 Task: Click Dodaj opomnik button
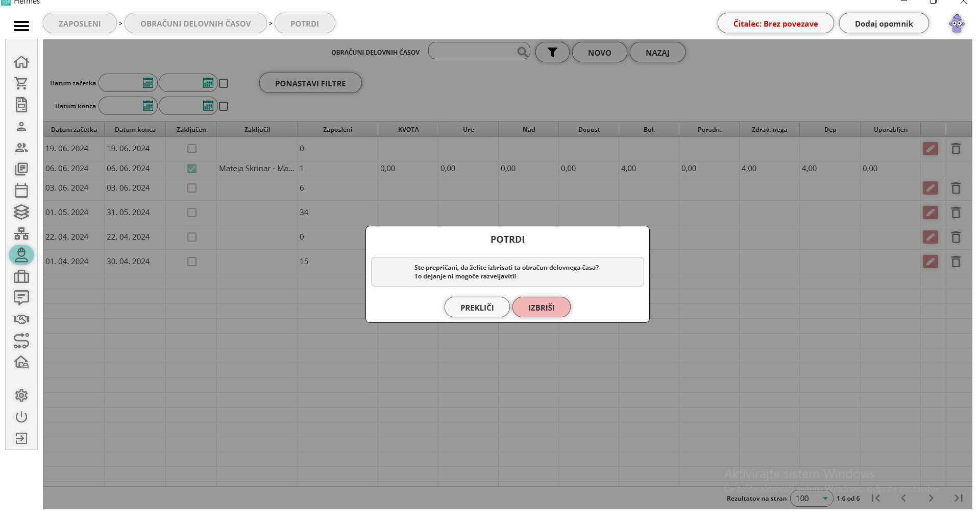tap(884, 23)
